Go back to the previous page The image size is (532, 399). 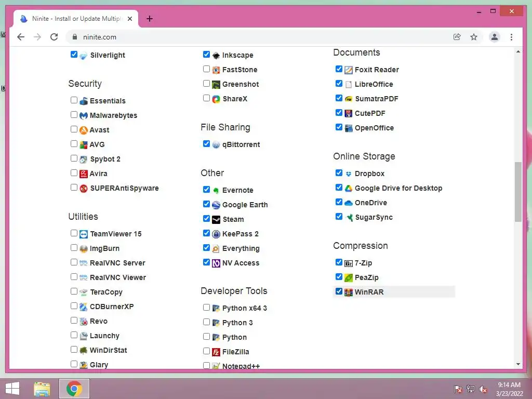tap(21, 37)
